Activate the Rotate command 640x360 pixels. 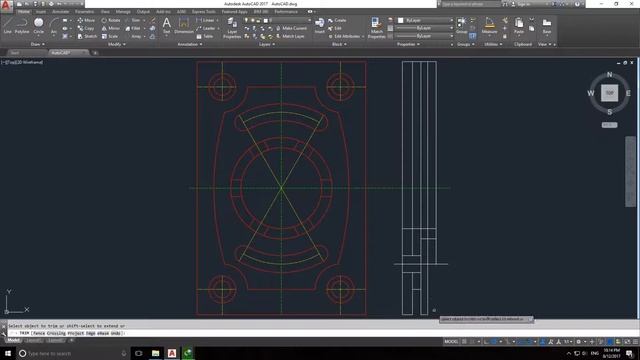111,20
